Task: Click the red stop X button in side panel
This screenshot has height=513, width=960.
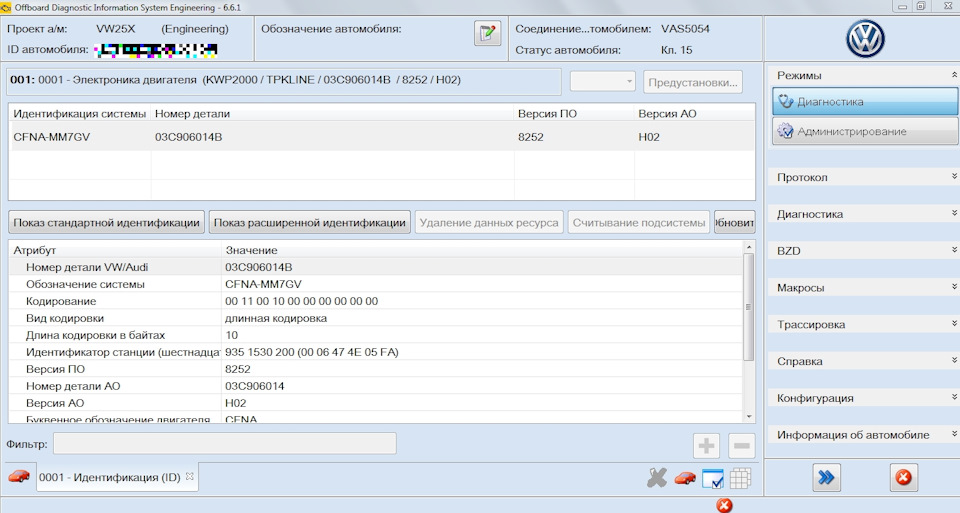Action: point(903,477)
